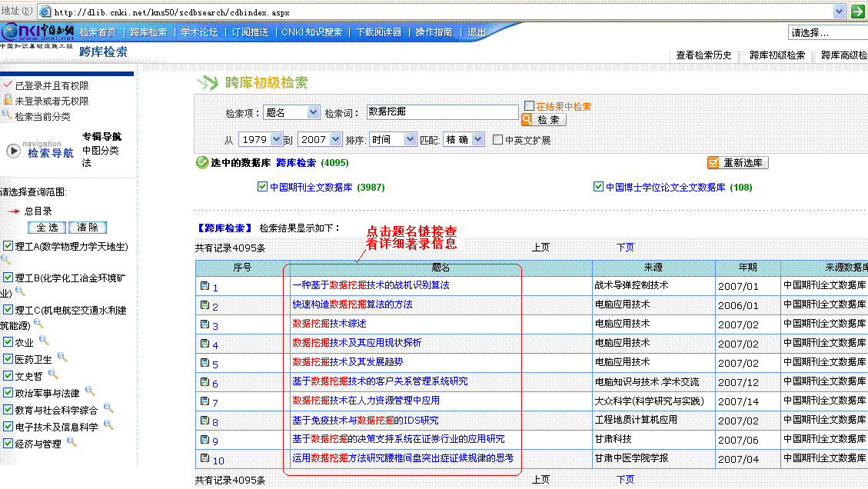Uncheck 农业 checkbox
868x489 pixels.
[8, 341]
